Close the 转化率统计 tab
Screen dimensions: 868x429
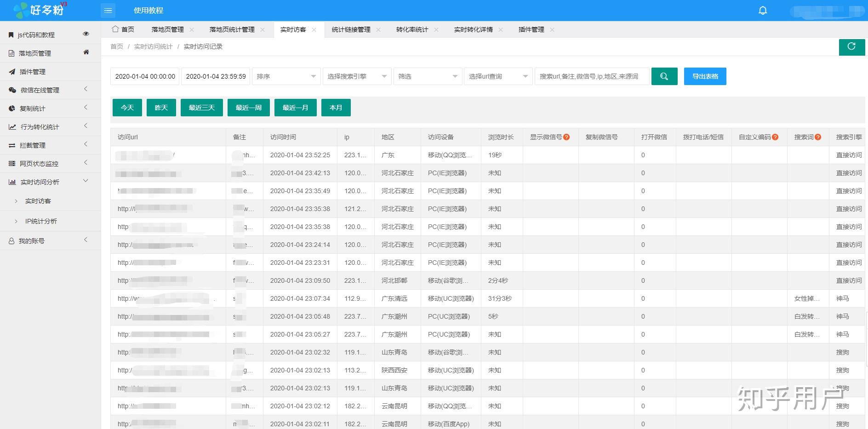coord(436,29)
